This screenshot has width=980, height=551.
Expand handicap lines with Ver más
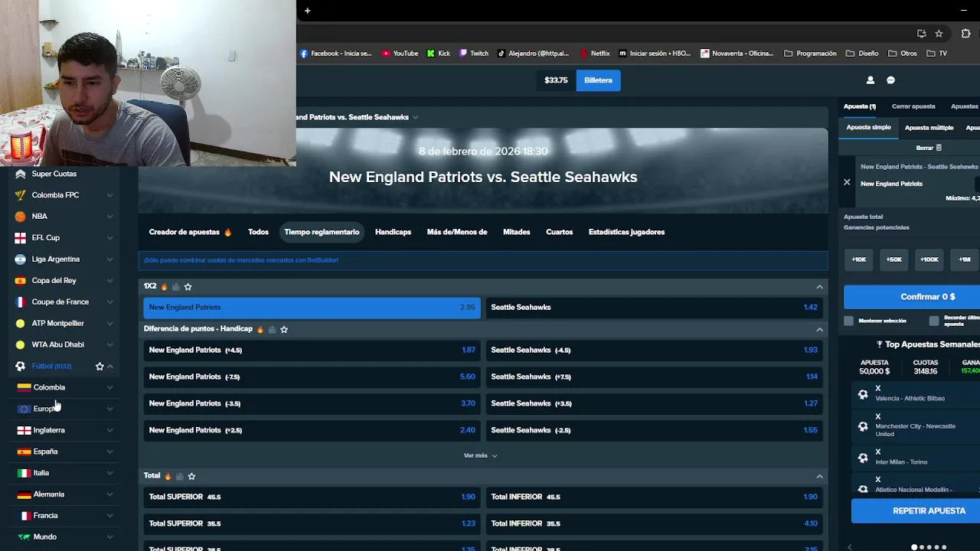[x=480, y=455]
